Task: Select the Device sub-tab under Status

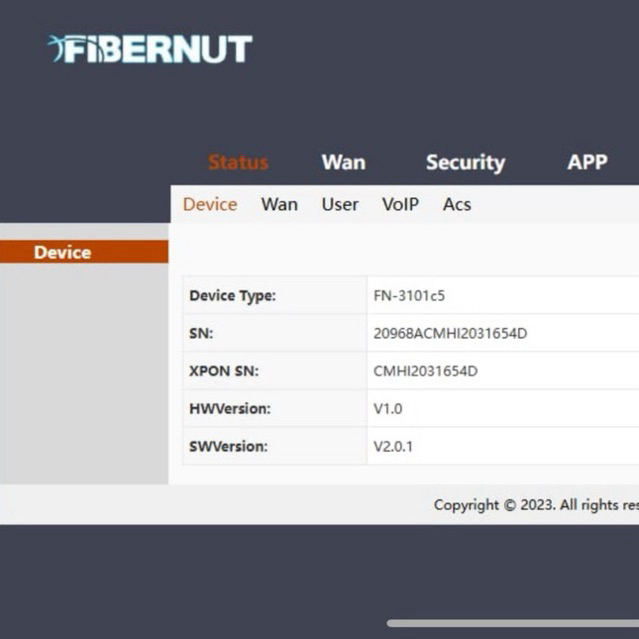Action: point(210,204)
